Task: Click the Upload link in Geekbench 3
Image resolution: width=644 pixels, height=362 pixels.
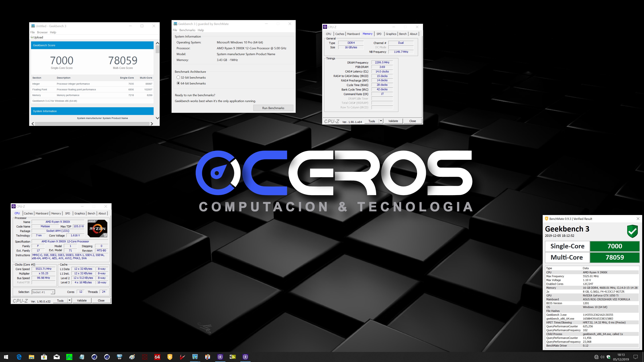Action: (x=38, y=37)
